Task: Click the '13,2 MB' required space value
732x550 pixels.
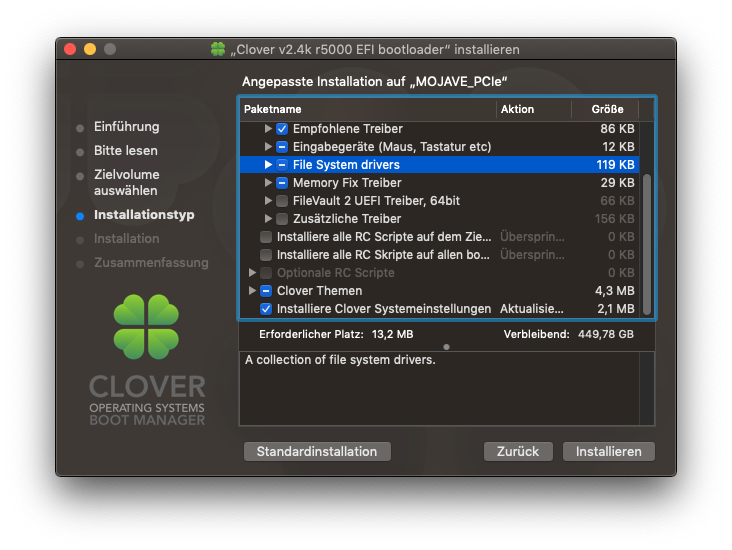Action: tap(393, 334)
